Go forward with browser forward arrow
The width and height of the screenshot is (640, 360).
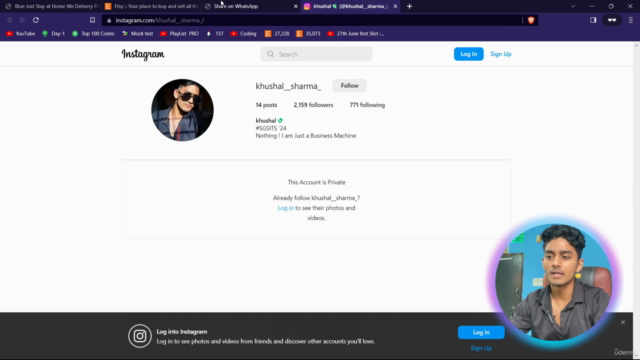(x=22, y=20)
